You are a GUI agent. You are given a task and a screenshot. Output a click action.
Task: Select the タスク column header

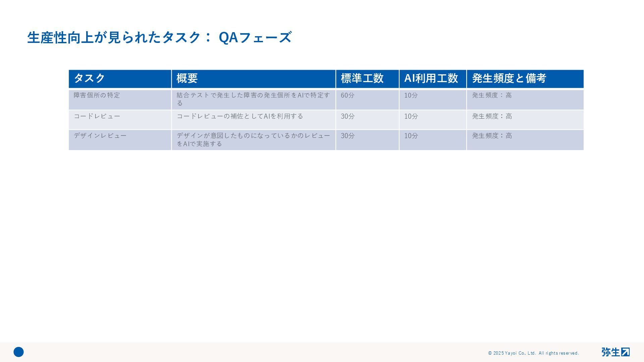120,78
